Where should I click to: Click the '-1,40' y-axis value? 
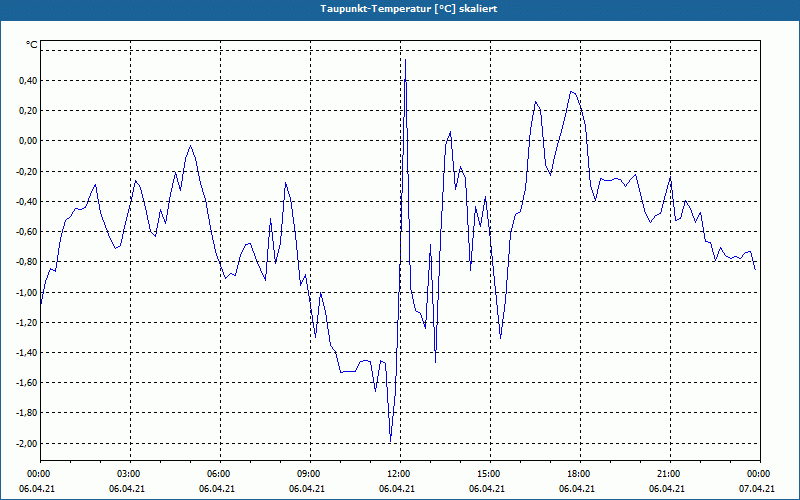click(27, 353)
